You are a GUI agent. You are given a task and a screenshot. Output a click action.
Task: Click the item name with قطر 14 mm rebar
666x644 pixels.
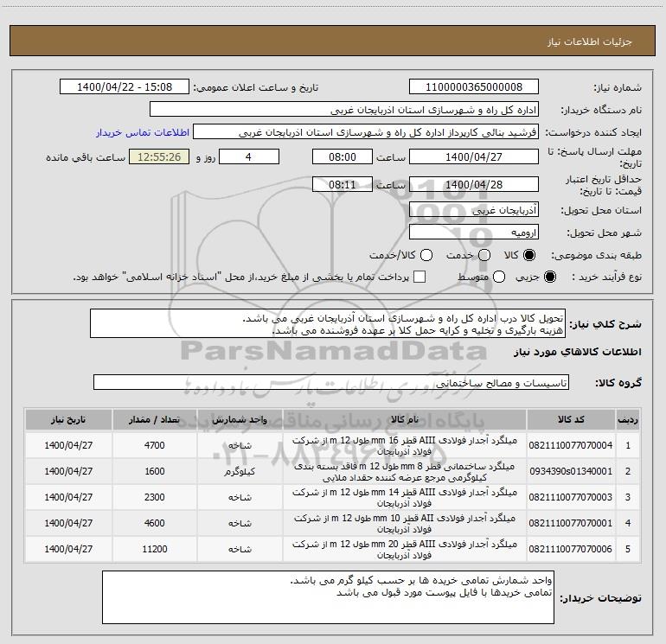tap(405, 498)
